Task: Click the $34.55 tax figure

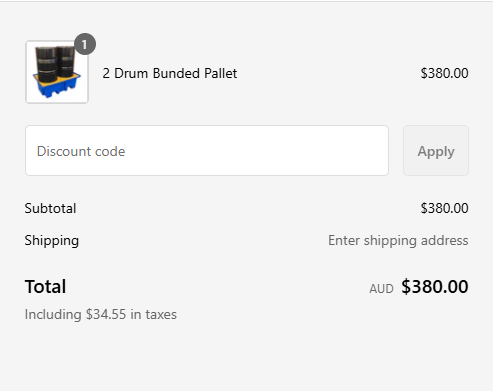Action: point(106,314)
